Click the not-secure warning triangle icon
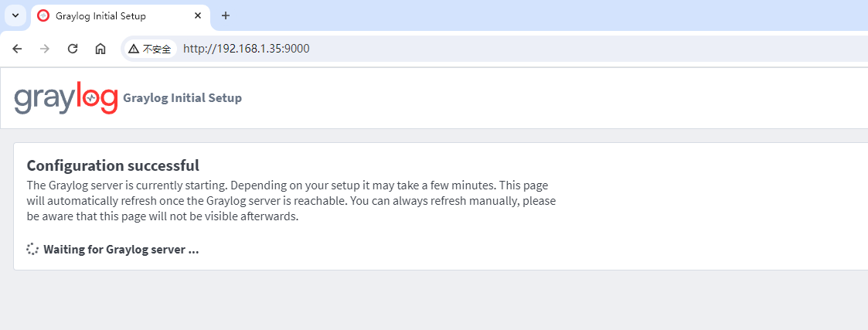The height and width of the screenshot is (330, 868). coord(134,49)
